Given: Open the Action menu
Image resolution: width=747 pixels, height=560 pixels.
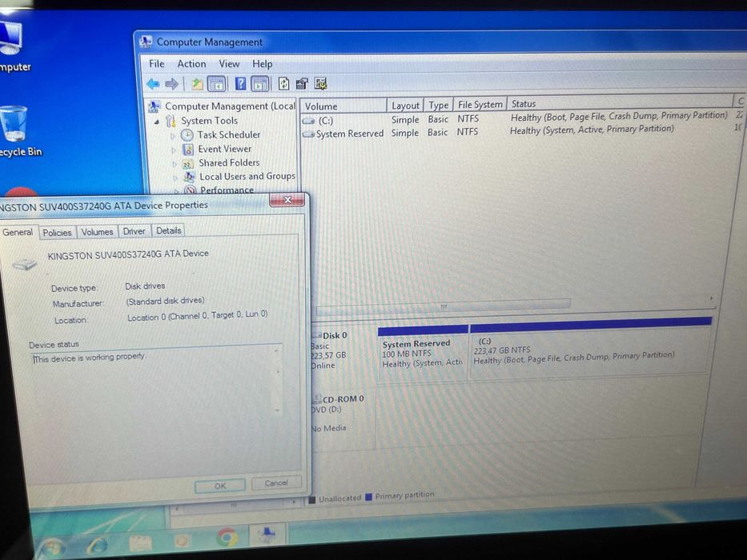Looking at the screenshot, I should (191, 64).
